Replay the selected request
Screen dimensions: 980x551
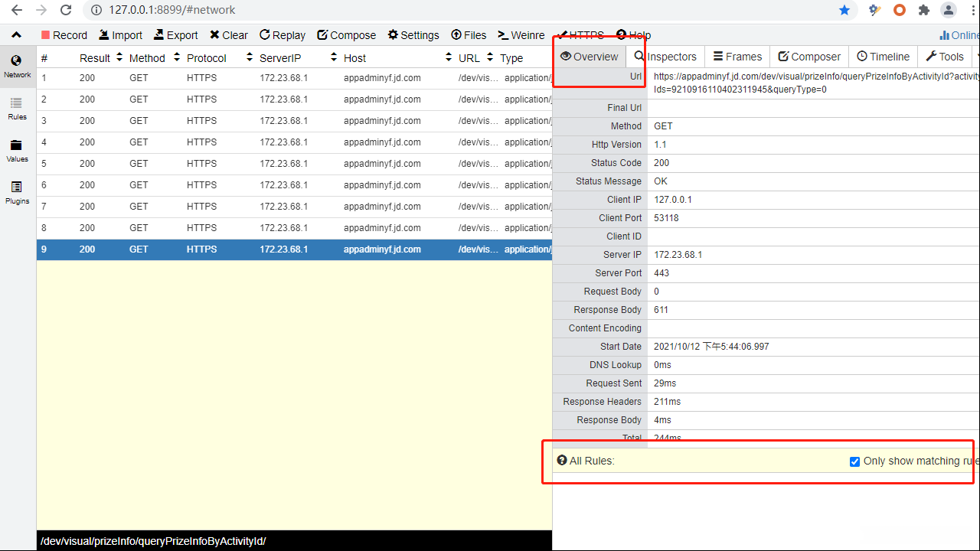(x=282, y=35)
